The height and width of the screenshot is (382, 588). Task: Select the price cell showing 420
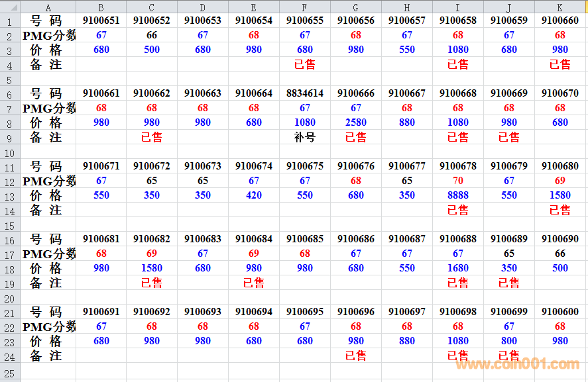point(254,195)
